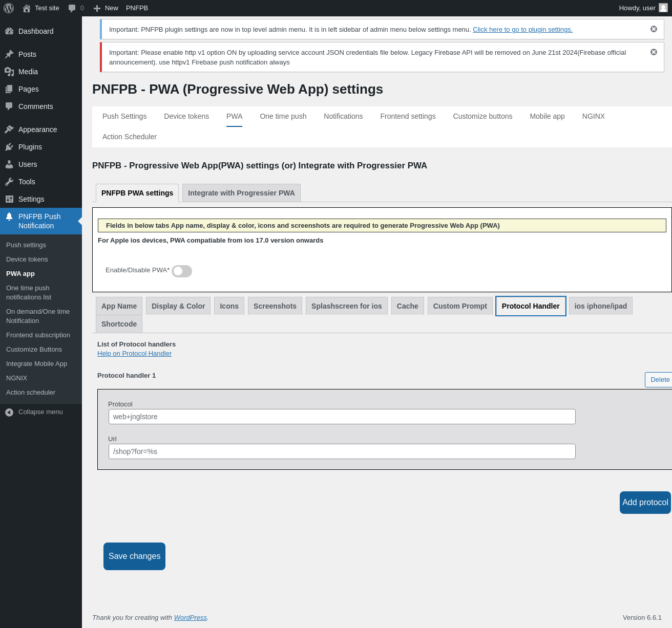
Task: Open Frontend subscription submenu item
Action: point(41,335)
